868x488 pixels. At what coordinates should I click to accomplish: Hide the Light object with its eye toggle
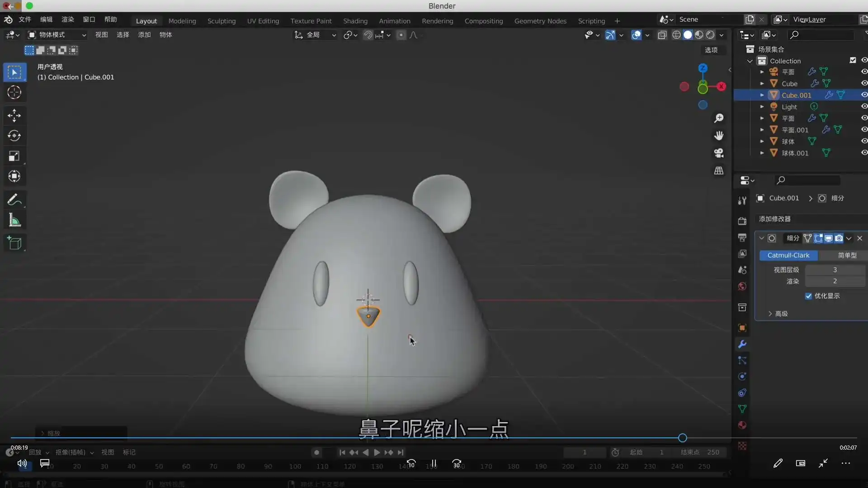click(864, 106)
